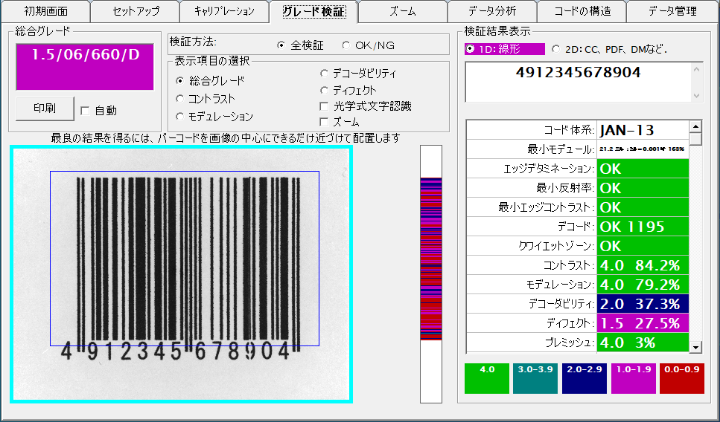Enable the 自動 checkbox
The image size is (720, 422).
click(x=85, y=111)
